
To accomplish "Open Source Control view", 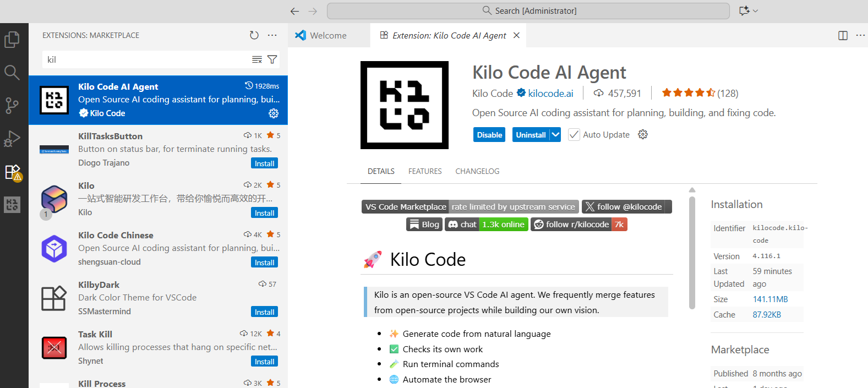I will (12, 105).
